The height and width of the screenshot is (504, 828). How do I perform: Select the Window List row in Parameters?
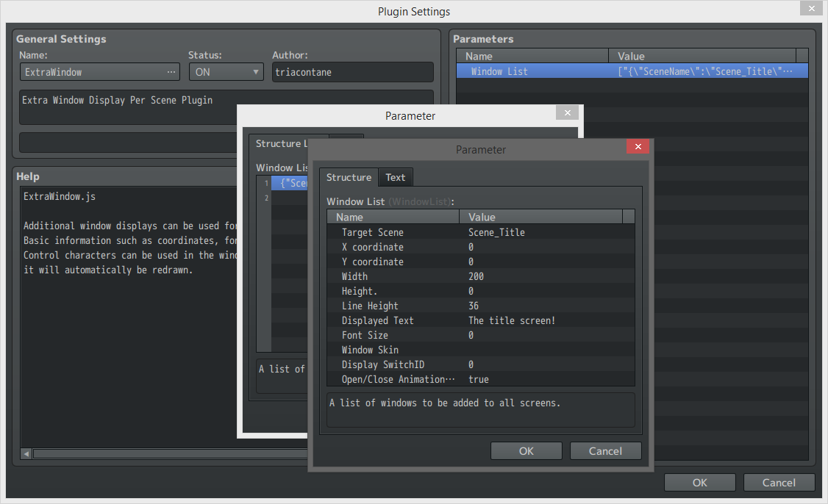(632, 71)
